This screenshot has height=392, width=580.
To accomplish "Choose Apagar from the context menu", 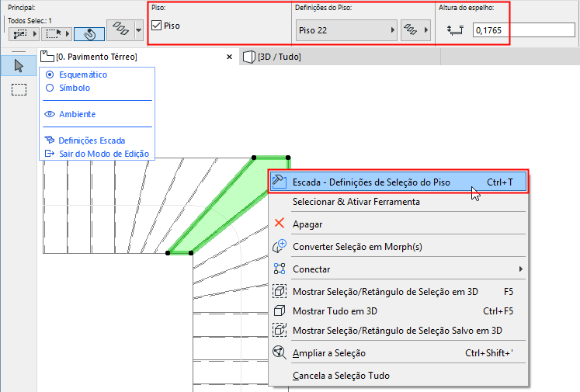I will tap(398, 224).
